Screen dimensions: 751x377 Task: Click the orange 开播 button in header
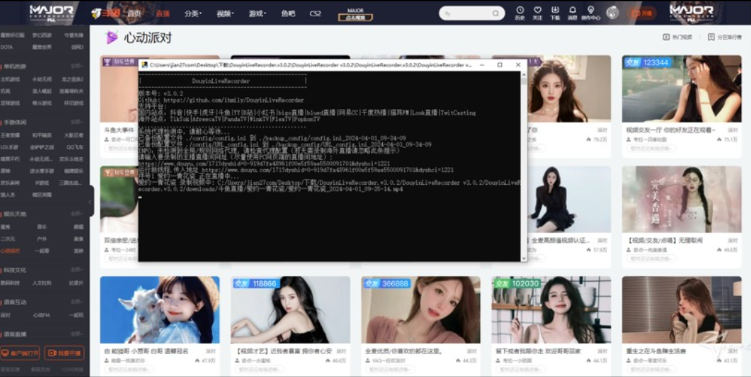pos(642,13)
